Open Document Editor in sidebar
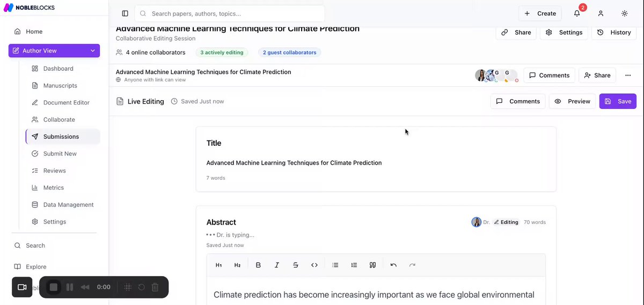 [x=67, y=102]
